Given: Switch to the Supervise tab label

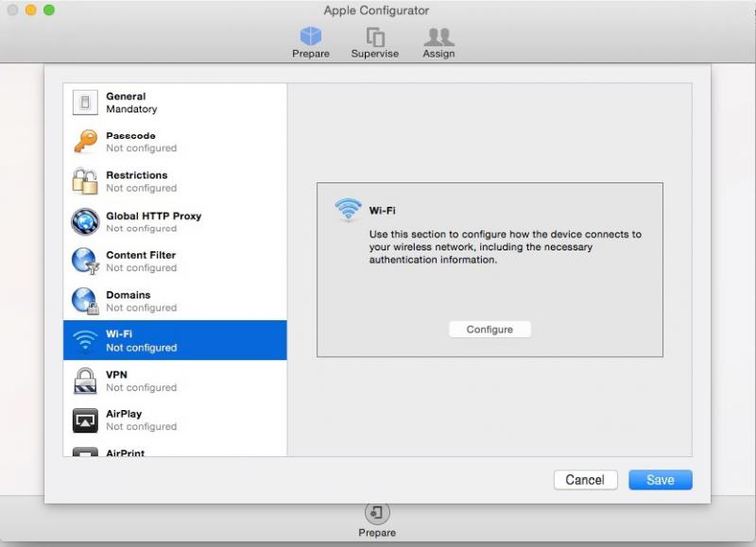Looking at the screenshot, I should 374,54.
